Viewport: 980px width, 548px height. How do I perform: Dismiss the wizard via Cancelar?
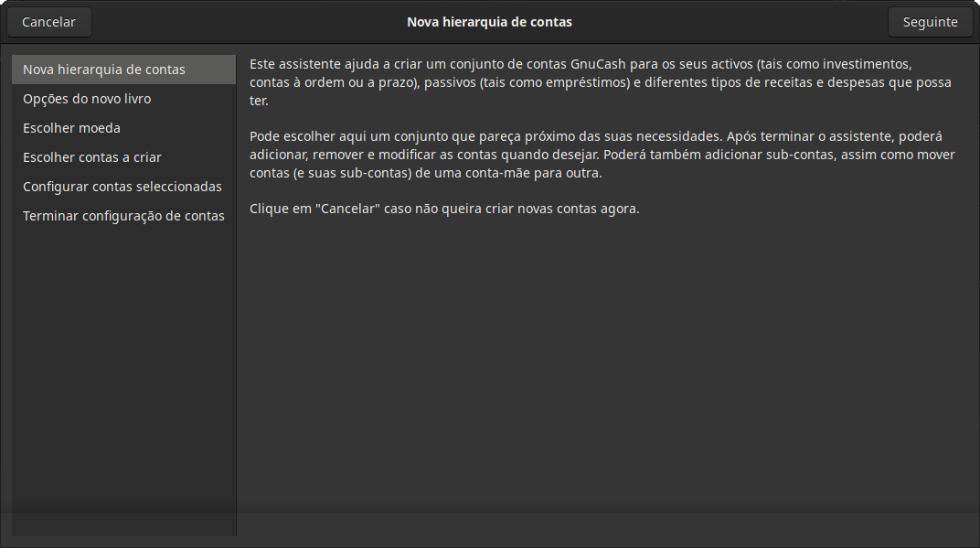48,21
